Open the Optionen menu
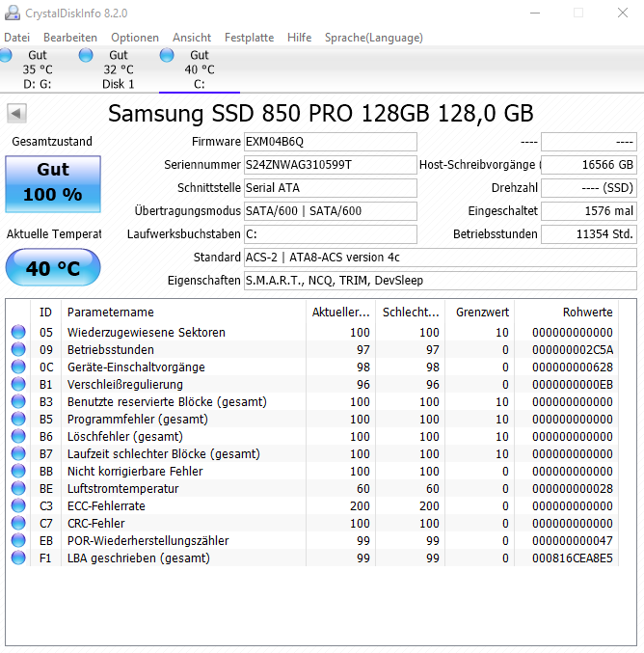The height and width of the screenshot is (653, 644). pos(135,38)
